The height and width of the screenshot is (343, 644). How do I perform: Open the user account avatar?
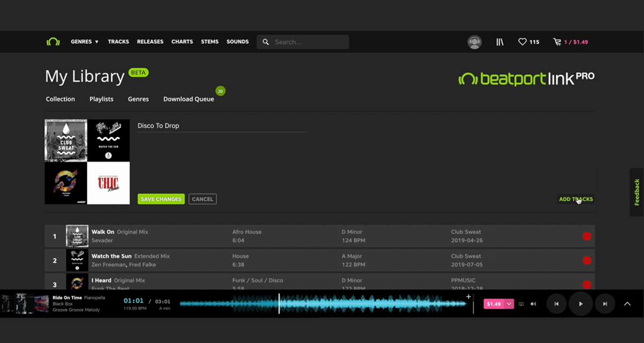click(x=474, y=42)
